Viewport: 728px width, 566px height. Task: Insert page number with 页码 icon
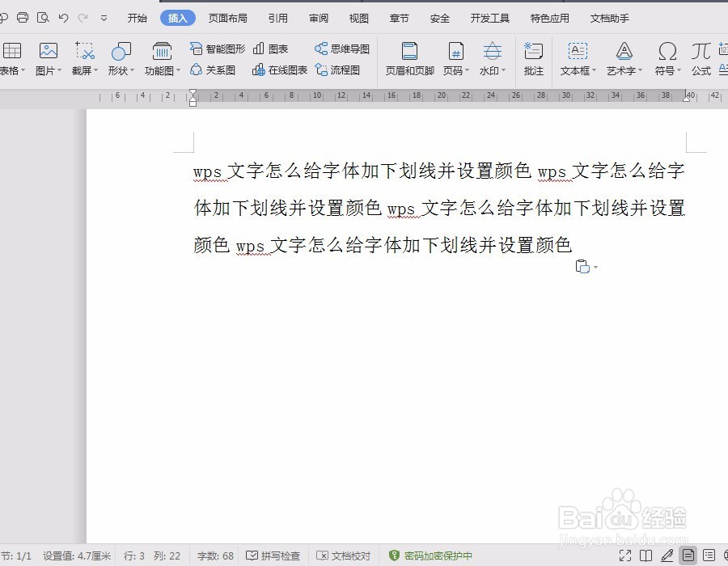(455, 51)
